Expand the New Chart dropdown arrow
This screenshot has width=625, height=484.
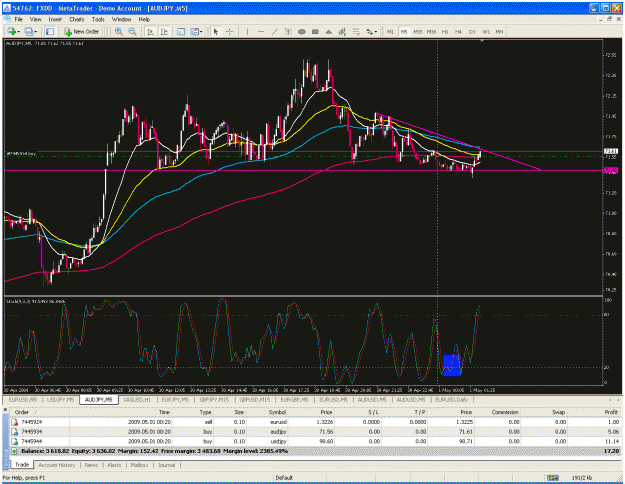click(x=18, y=31)
